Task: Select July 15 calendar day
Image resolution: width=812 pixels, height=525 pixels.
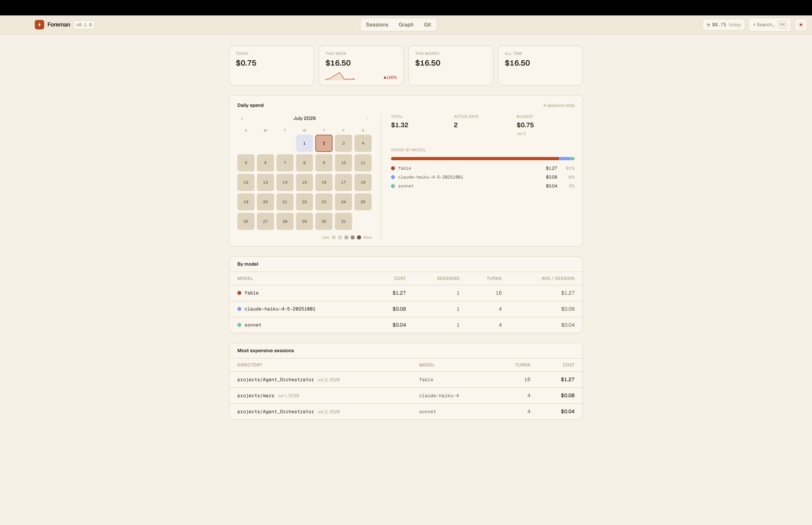Action: coord(304,182)
